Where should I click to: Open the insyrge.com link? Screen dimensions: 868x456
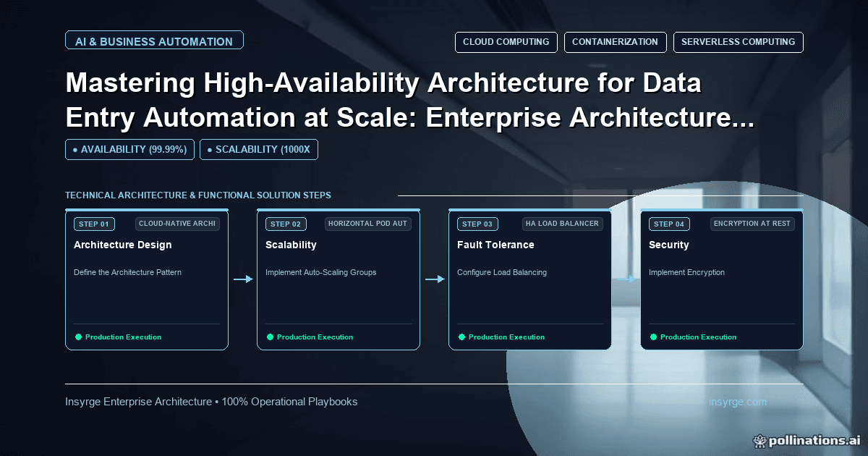pyautogui.click(x=738, y=402)
